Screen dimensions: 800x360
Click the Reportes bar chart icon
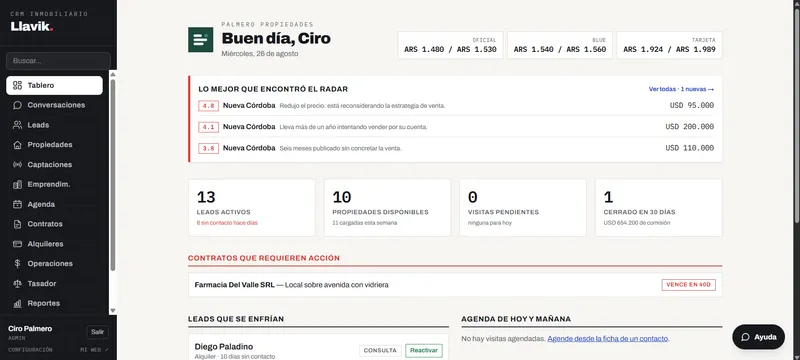click(17, 303)
